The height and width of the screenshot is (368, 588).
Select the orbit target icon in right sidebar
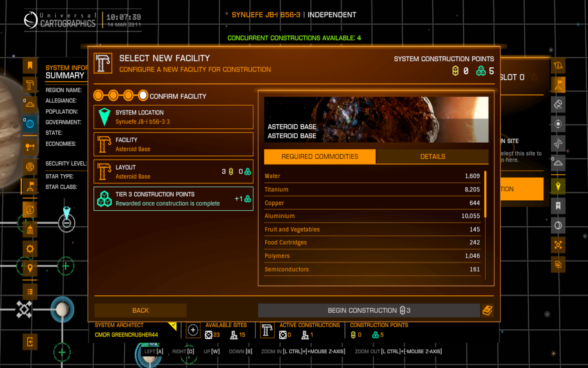(x=558, y=124)
